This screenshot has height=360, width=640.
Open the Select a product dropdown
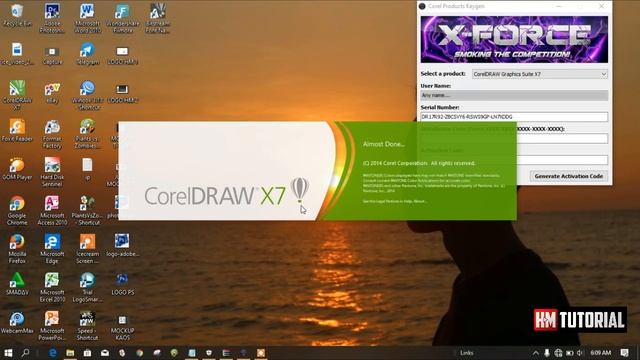[540, 74]
